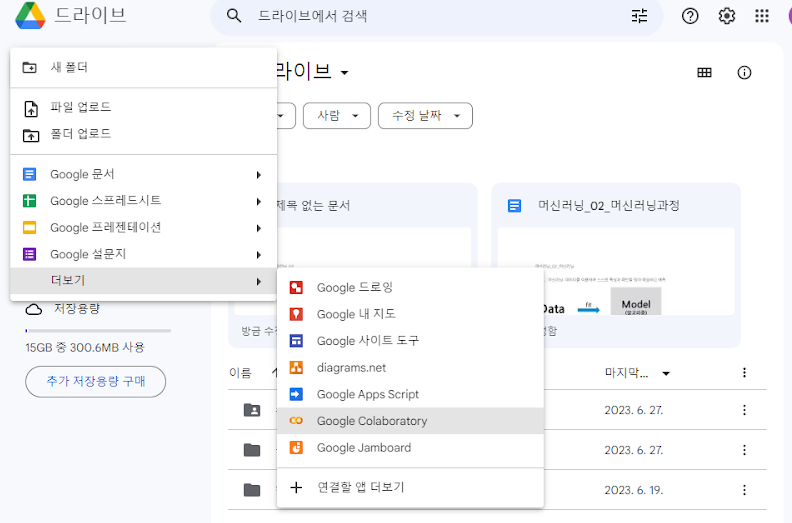Viewport: 792px width, 523px height.
Task: Open the help question mark icon
Action: (690, 16)
